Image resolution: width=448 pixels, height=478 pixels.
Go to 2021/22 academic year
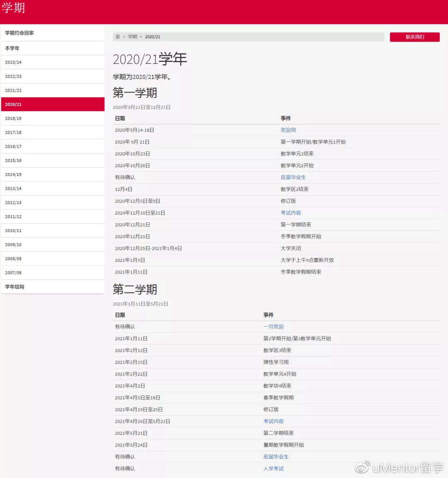click(x=53, y=90)
